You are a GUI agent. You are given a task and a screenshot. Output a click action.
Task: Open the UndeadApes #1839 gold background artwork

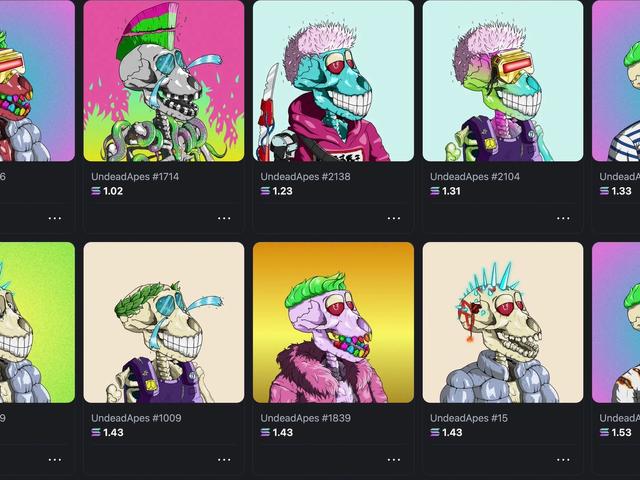click(333, 322)
